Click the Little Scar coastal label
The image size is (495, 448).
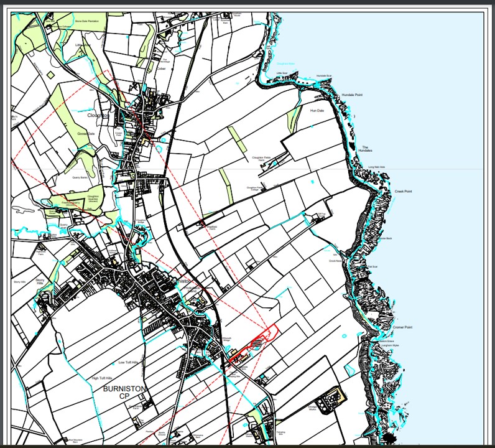click(x=282, y=73)
